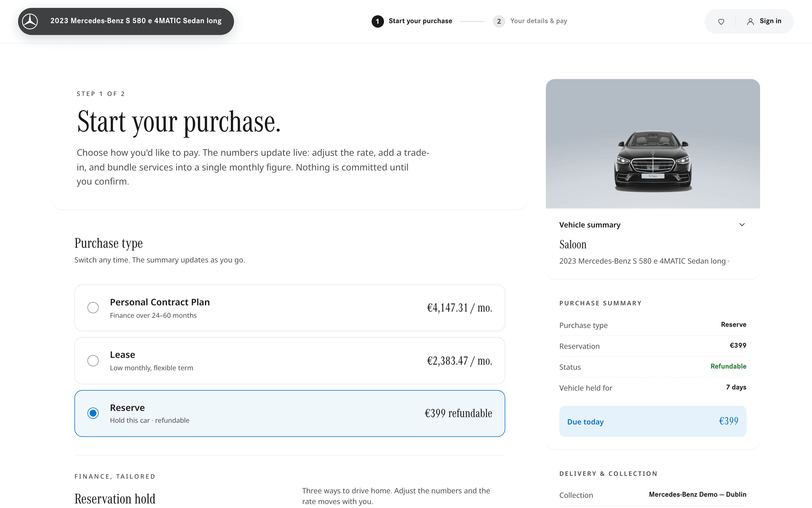This screenshot has height=508, width=812.
Task: Click the Mercedes-Benz star logo
Action: coord(30,21)
